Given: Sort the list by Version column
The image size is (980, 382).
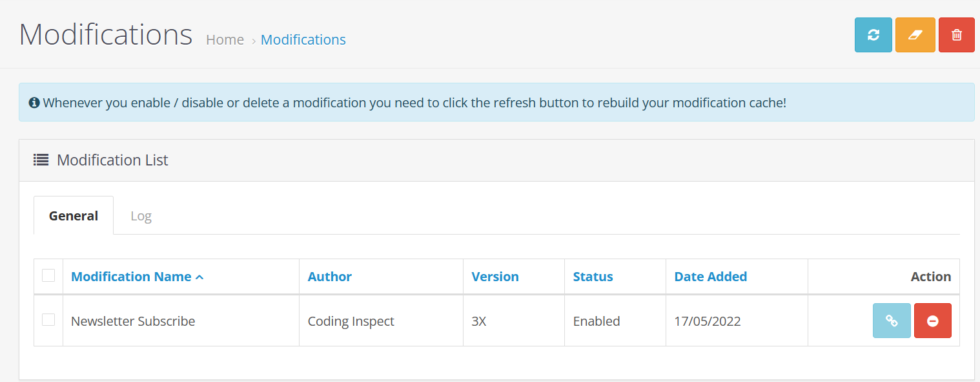Looking at the screenshot, I should tap(495, 277).
